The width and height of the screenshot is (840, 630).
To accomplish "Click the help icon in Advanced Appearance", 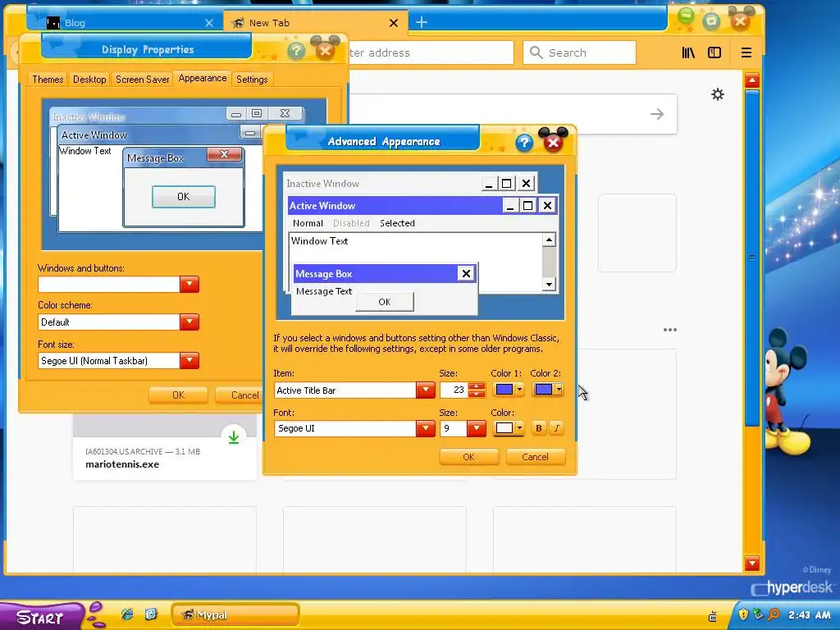I will click(x=524, y=143).
